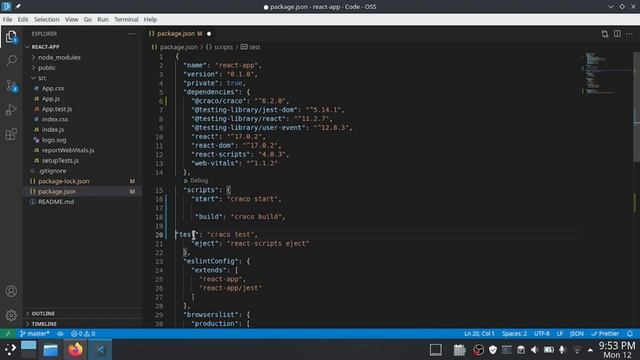Click the volume icon in system tray
Image resolution: width=640 pixels, height=360 pixels.
point(535,350)
